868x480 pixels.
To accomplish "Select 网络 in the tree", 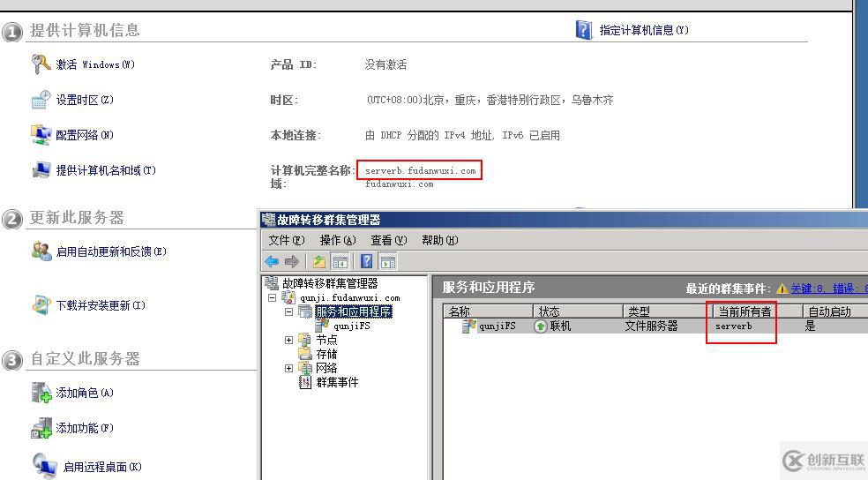I will [x=326, y=368].
